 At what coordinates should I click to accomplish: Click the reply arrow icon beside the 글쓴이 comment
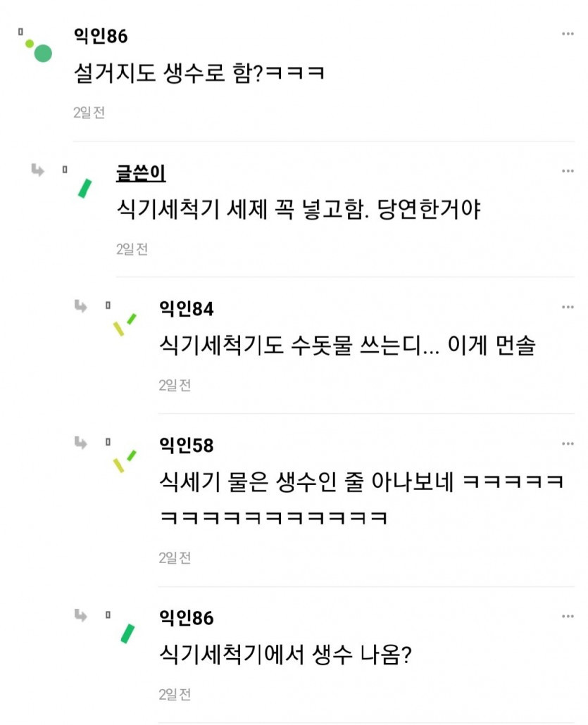[38, 170]
